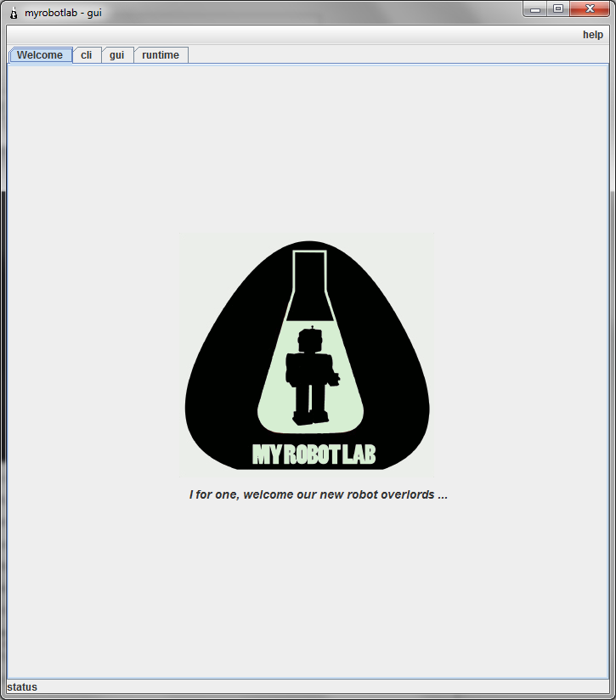Select the gui tab

coord(117,55)
